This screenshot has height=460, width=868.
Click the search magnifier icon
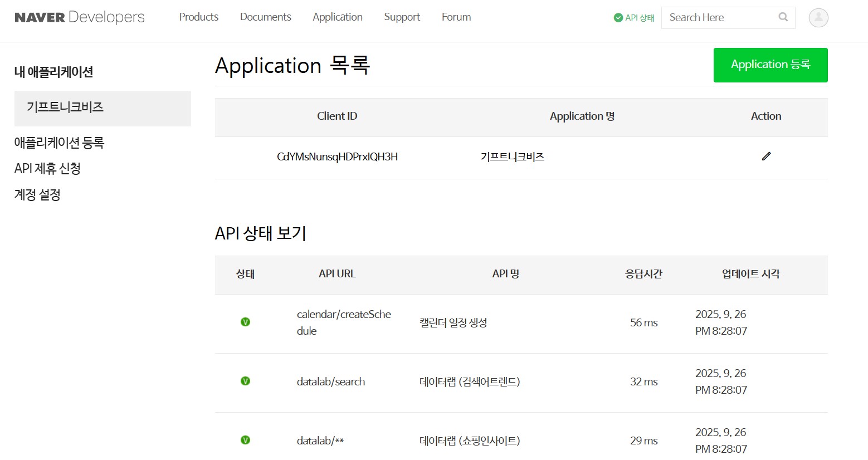[783, 17]
